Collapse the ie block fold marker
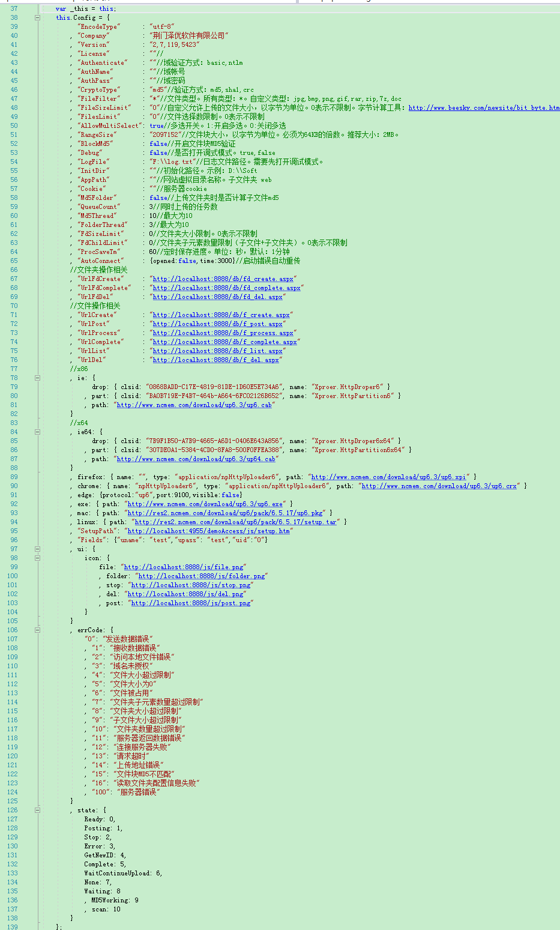Screen dimensions: 560x930 [x=37, y=378]
